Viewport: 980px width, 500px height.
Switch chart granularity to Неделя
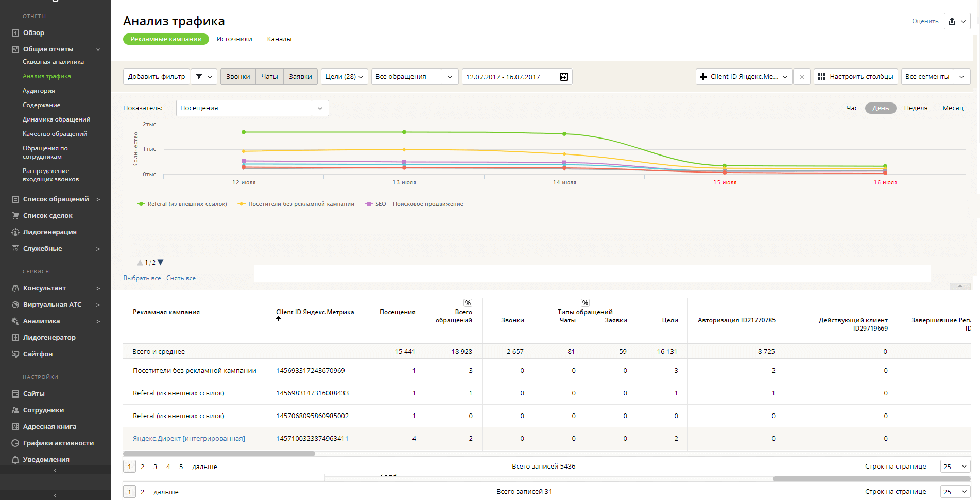coord(916,108)
